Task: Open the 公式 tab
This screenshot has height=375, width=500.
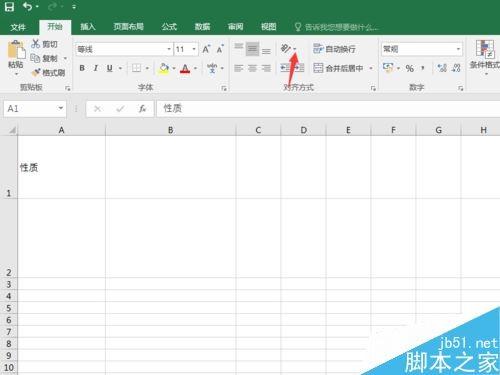Action: pyautogui.click(x=169, y=27)
